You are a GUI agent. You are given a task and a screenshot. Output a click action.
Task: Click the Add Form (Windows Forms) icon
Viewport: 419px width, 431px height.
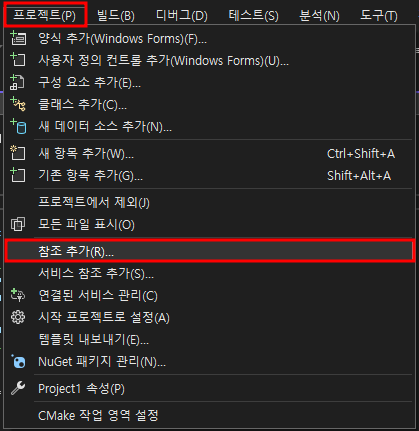(x=18, y=38)
